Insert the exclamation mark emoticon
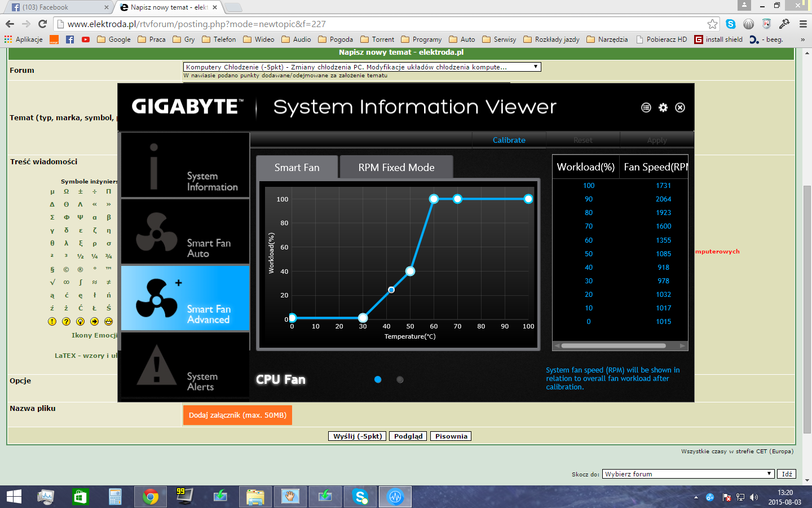This screenshot has width=812, height=508. click(x=52, y=321)
